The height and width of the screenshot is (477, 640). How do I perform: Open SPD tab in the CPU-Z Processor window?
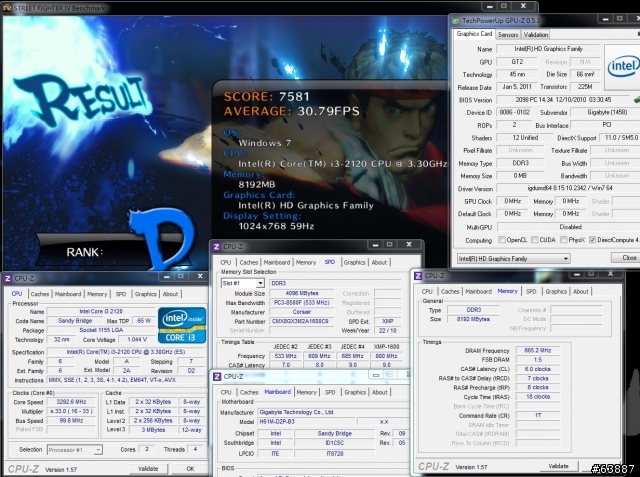click(x=121, y=294)
